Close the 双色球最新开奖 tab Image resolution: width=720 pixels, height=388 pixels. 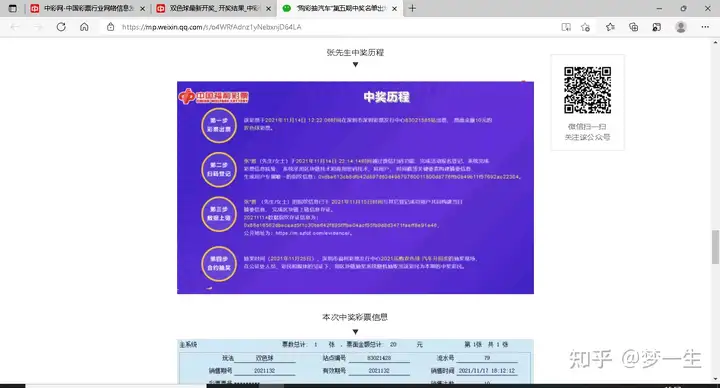pos(269,8)
